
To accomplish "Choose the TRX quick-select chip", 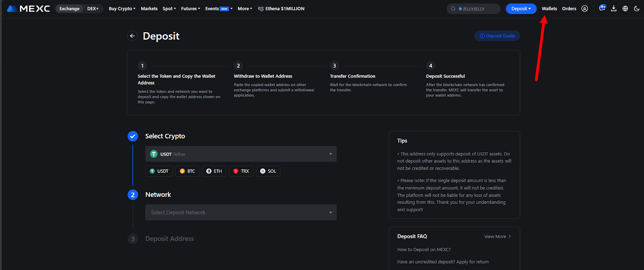I will (x=241, y=171).
